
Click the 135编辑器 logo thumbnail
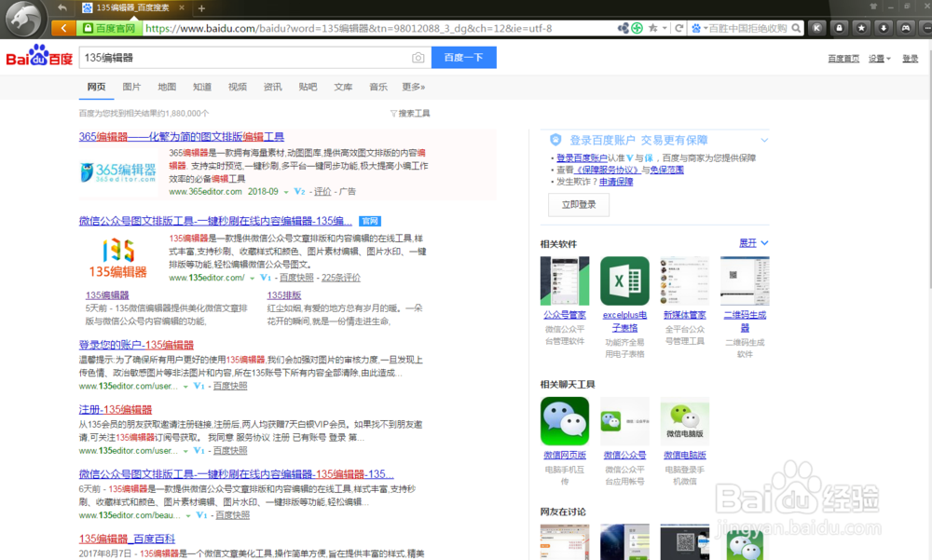point(118,257)
